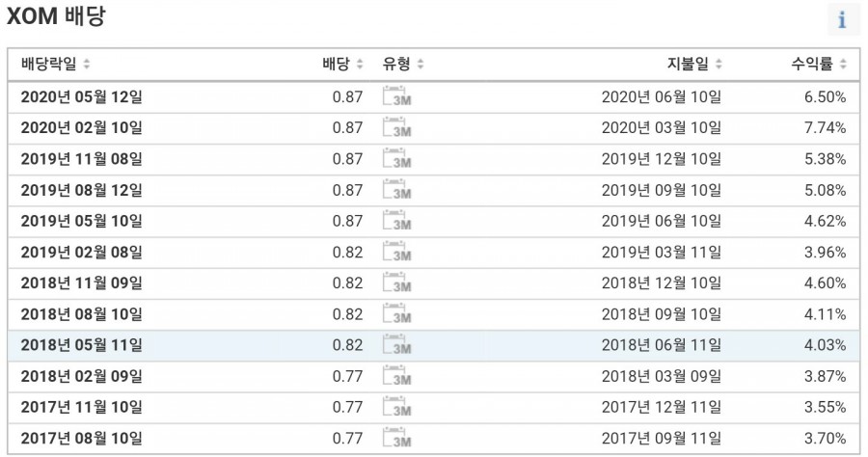This screenshot has height=457, width=868.
Task: Sort by 수익률 column arrows
Action: pyautogui.click(x=843, y=65)
